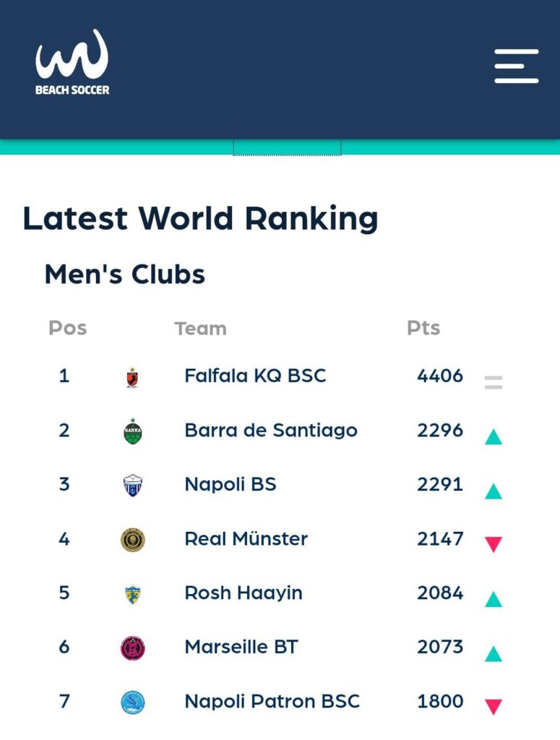The height and width of the screenshot is (740, 560).
Task: Click the Men's Clubs section heading
Action: click(x=125, y=275)
